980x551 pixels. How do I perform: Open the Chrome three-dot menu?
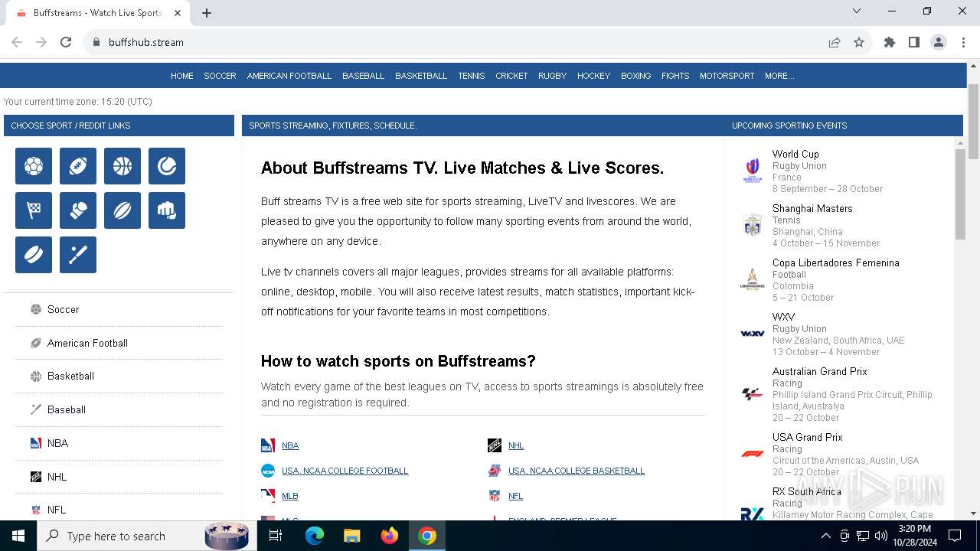pyautogui.click(x=962, y=42)
